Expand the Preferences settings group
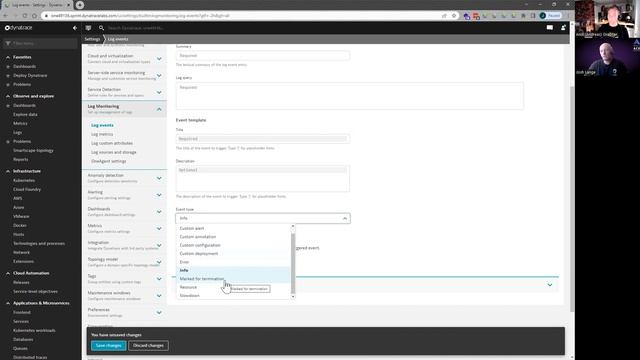Screen dimensions: 640x360 [x=159, y=313]
